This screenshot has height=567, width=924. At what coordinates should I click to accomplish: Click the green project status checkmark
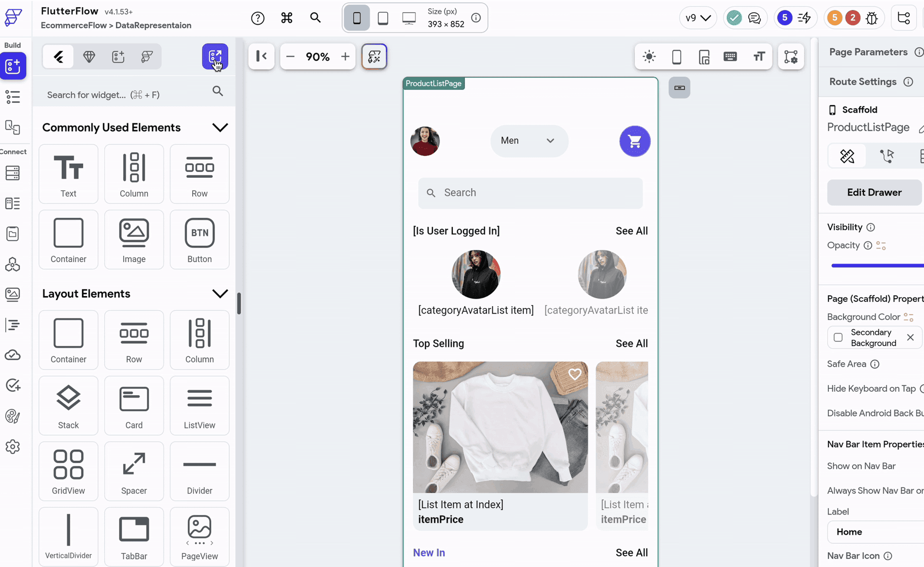tap(734, 18)
